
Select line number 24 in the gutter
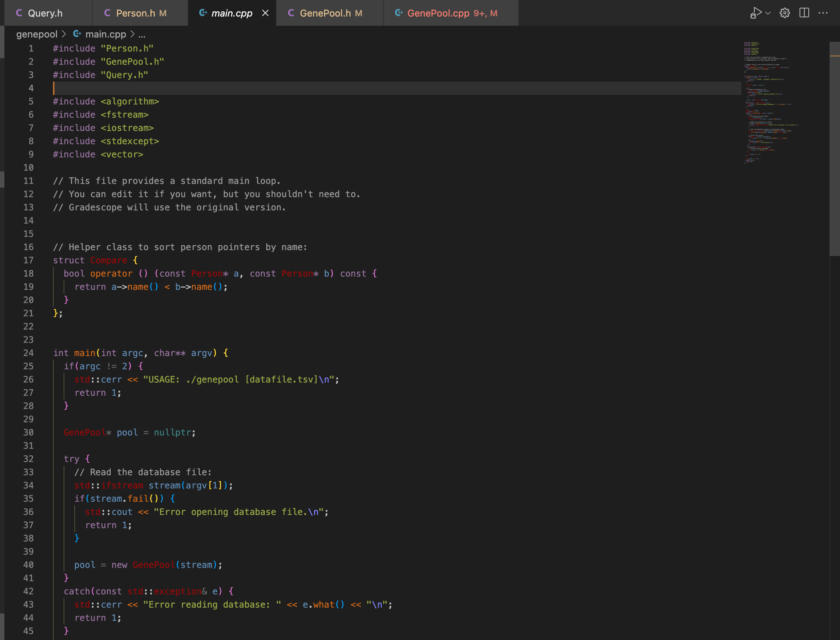pos(28,353)
